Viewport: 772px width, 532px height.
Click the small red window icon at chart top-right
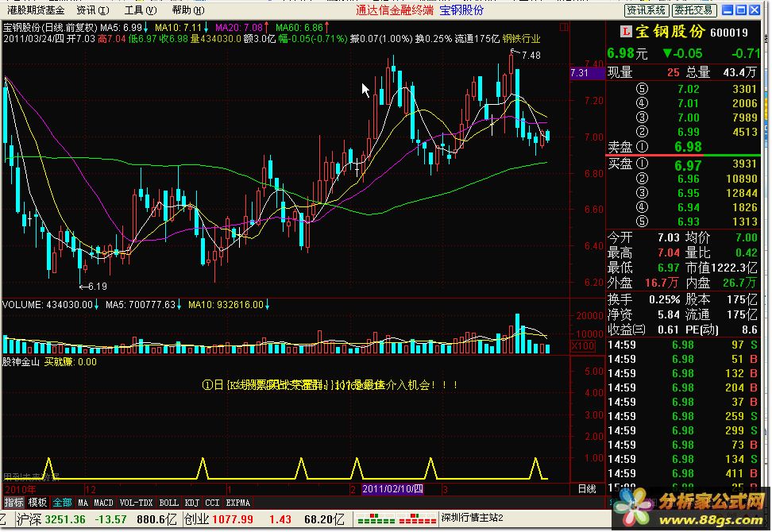tap(564, 28)
